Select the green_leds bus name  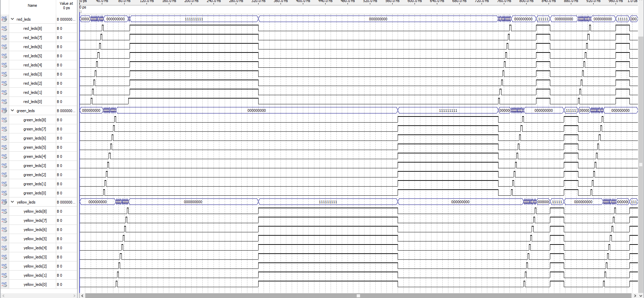(26, 111)
